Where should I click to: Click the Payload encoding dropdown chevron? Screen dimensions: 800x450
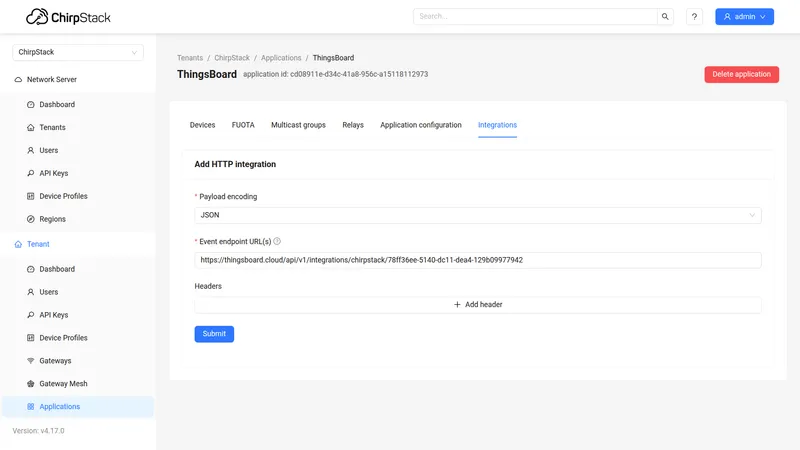pyautogui.click(x=752, y=215)
